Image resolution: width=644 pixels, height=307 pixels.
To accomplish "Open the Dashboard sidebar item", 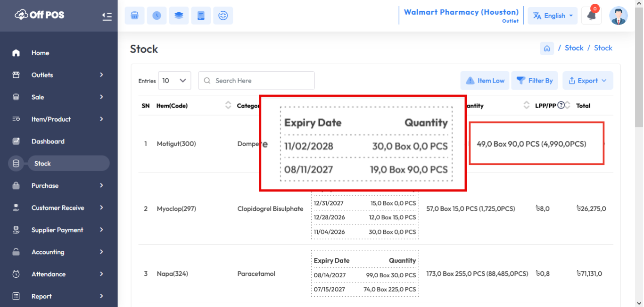I will click(48, 141).
